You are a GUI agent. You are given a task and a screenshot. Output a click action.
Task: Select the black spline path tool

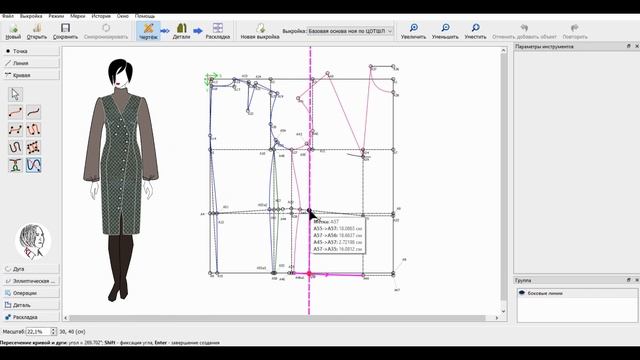point(16,147)
